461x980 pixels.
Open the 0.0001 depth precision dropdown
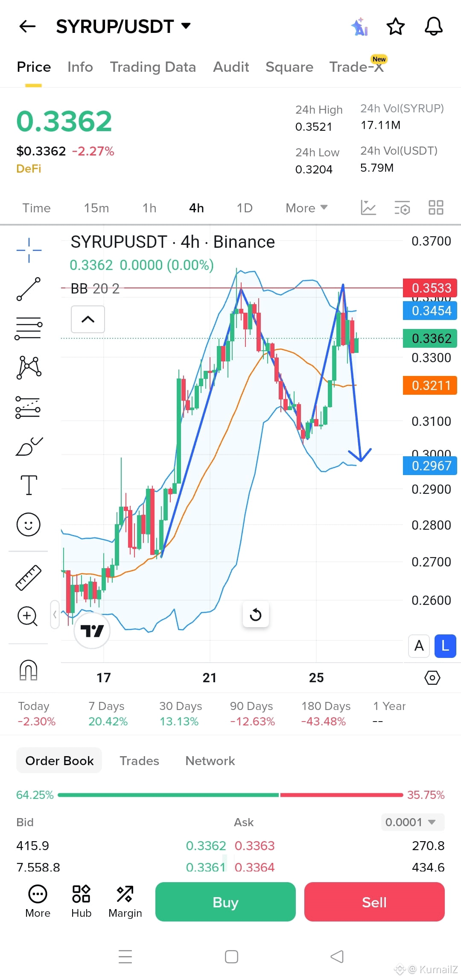coord(413,822)
